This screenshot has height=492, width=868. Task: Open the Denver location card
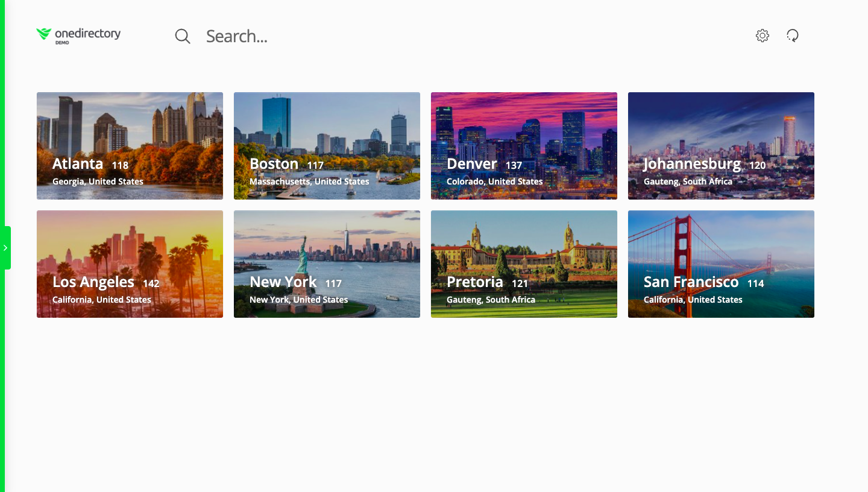tap(524, 146)
